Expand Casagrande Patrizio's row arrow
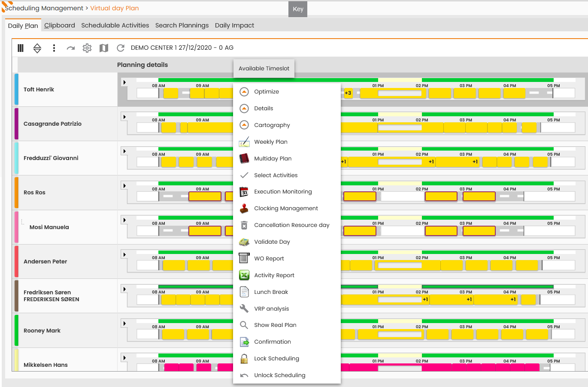 click(x=124, y=117)
